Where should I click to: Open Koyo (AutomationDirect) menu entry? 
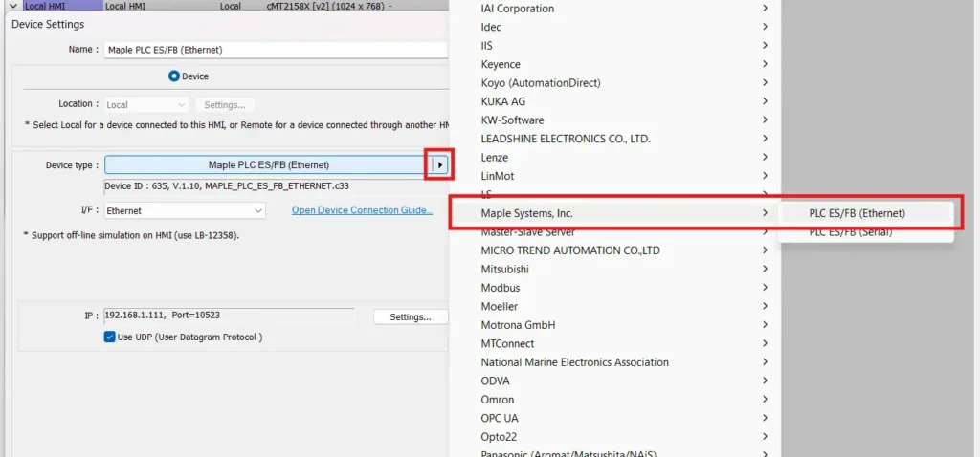tap(614, 83)
